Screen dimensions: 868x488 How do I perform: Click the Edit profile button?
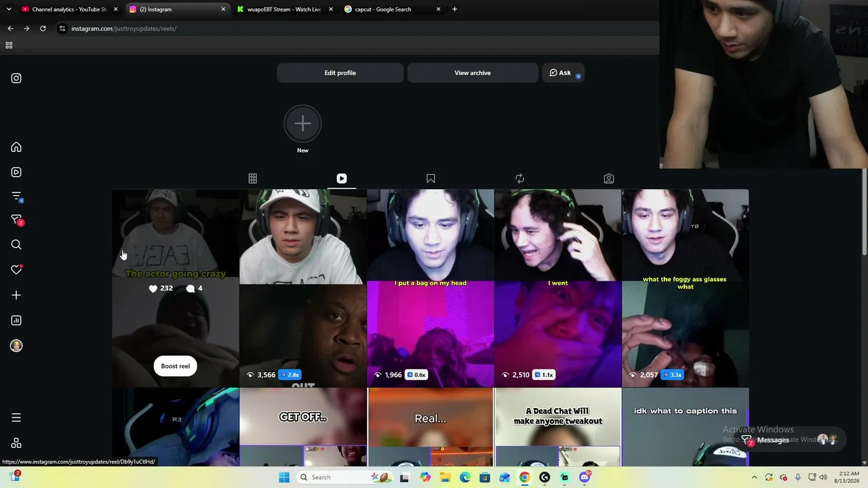point(340,73)
